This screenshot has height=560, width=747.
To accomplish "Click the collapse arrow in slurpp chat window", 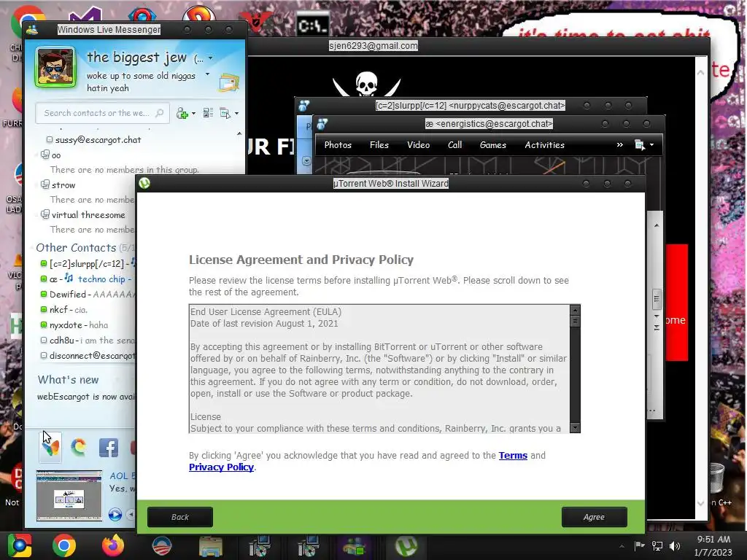I will pos(306,161).
